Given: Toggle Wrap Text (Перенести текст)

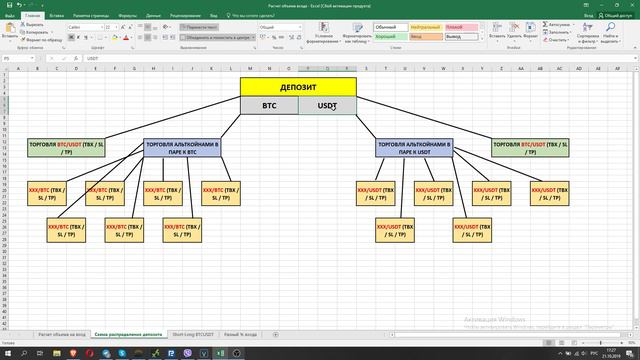Looking at the screenshot, I should pyautogui.click(x=199, y=27).
